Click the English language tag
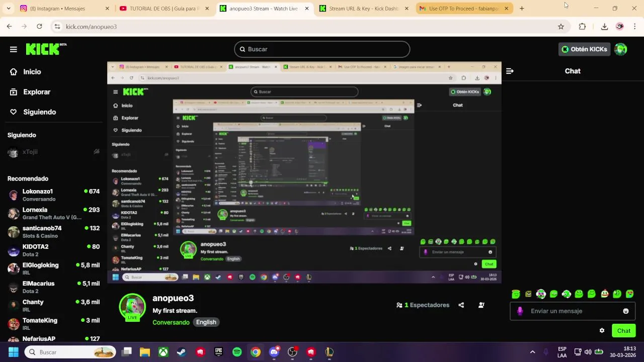 tap(206, 322)
